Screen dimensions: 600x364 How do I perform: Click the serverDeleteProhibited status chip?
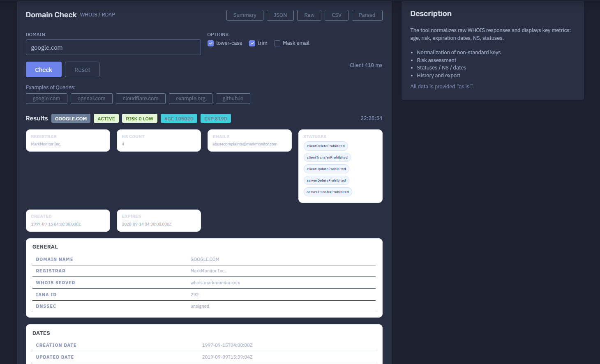(x=326, y=180)
